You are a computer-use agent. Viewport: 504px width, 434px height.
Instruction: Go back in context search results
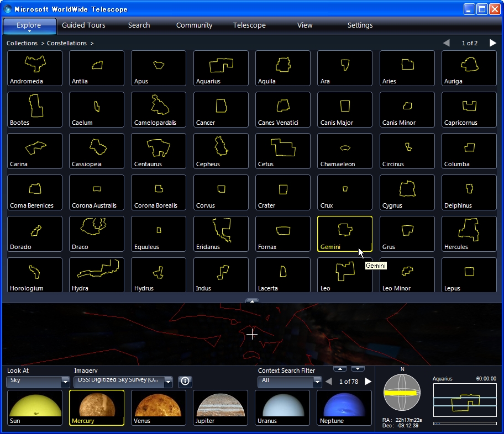(x=329, y=382)
